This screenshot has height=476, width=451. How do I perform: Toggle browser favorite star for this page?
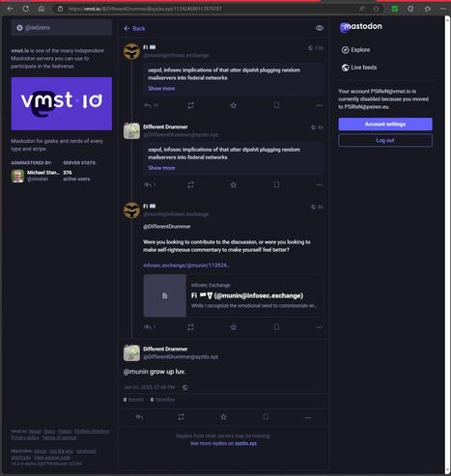click(x=377, y=9)
